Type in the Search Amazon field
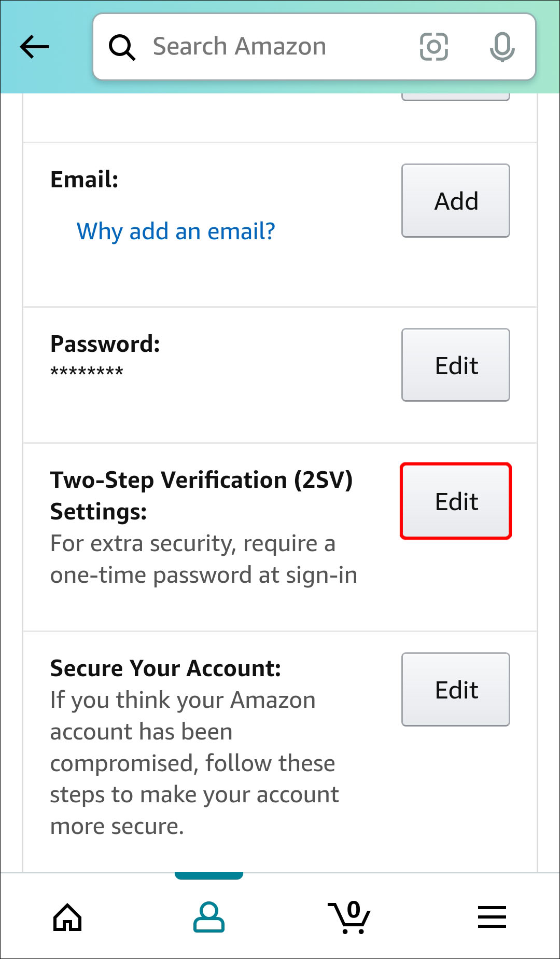The width and height of the screenshot is (560, 959). tap(270, 47)
